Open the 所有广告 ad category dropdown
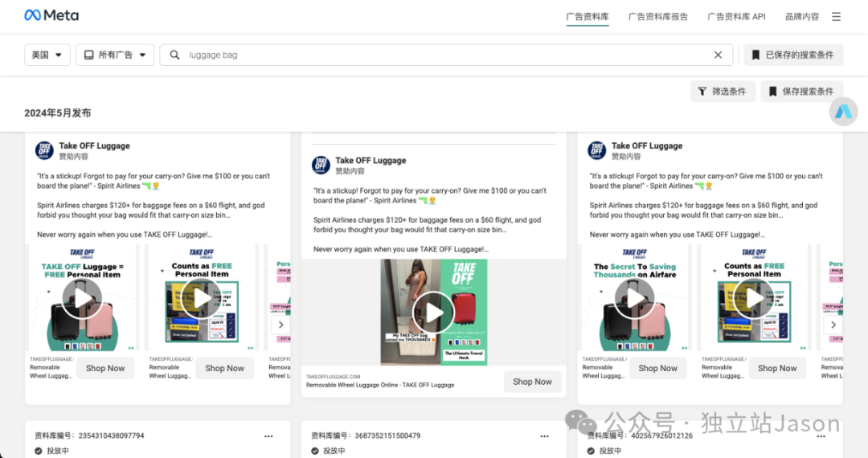 click(115, 55)
